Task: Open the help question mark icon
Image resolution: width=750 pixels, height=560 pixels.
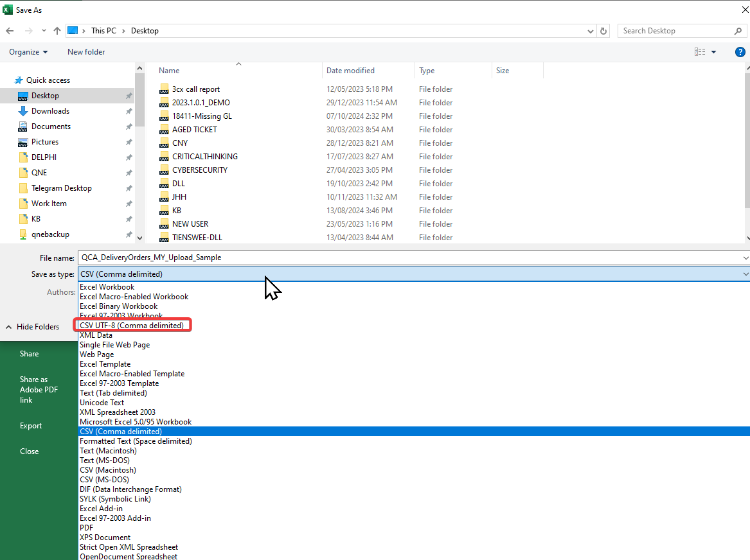Action: pyautogui.click(x=740, y=52)
